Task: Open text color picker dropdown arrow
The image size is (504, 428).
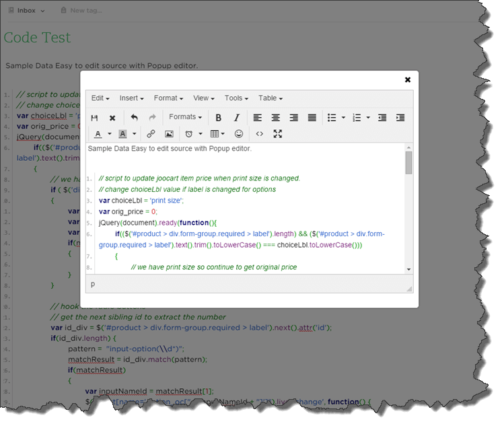Action: pos(110,134)
